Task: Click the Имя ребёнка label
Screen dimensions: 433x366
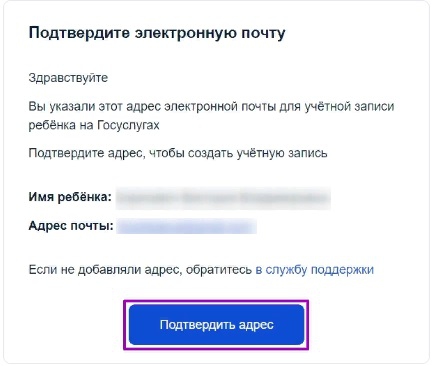Action: (x=70, y=197)
